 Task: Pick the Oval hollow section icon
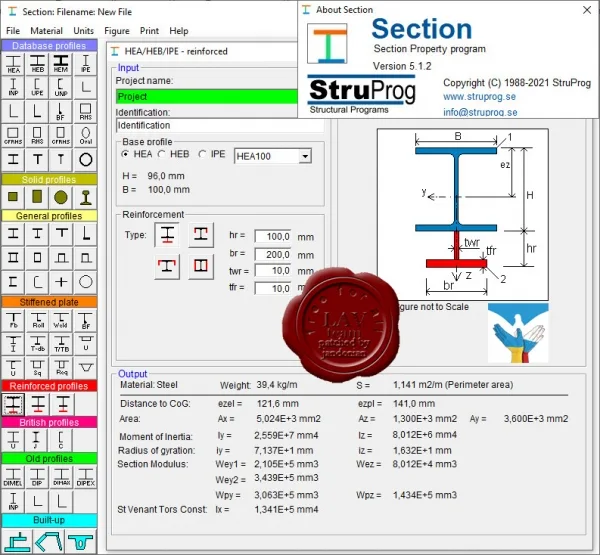coord(85,135)
